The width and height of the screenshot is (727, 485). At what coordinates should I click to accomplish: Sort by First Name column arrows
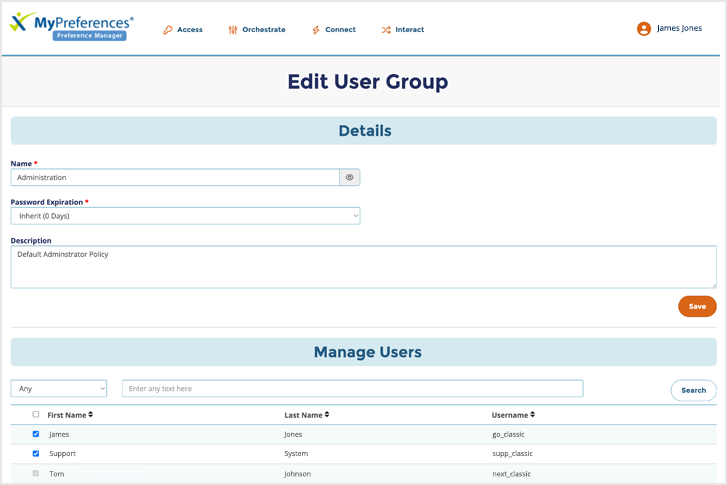[x=91, y=414]
